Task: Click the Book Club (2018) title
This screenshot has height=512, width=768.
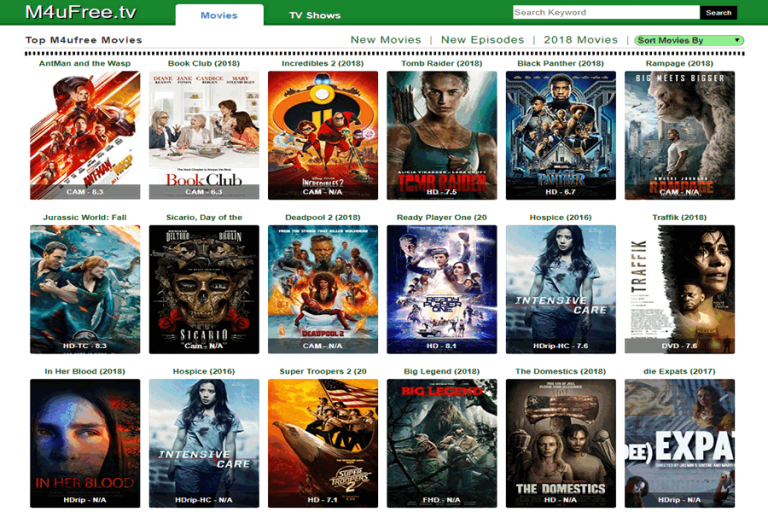Action: 204,63
